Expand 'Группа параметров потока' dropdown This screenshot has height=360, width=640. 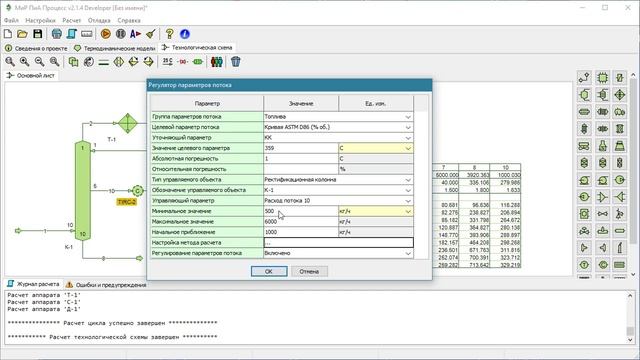[x=408, y=117]
